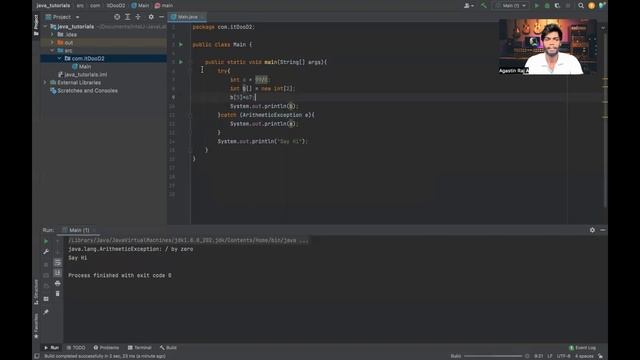Click the orange update notification icon
The width and height of the screenshot is (640, 360).
tap(591, 6)
